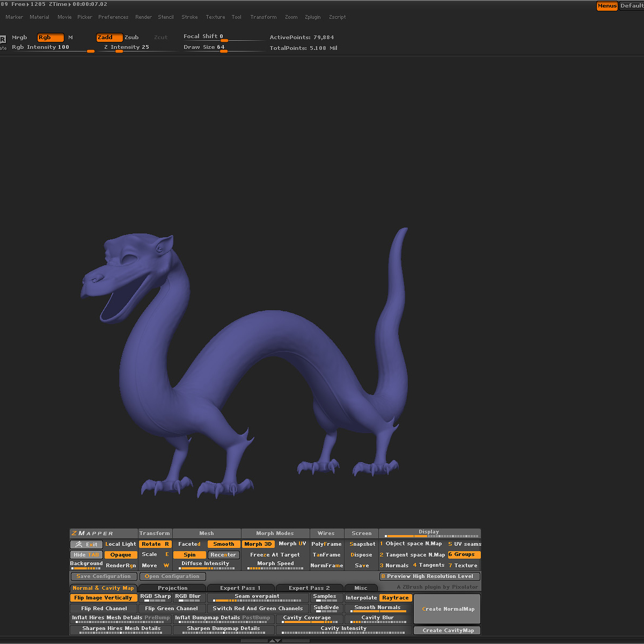Open the Stroke menu
644x644 pixels.
pos(189,17)
